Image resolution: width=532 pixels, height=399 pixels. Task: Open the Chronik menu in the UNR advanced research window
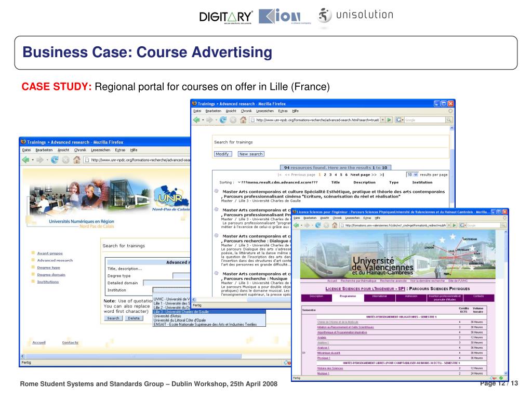coord(80,150)
